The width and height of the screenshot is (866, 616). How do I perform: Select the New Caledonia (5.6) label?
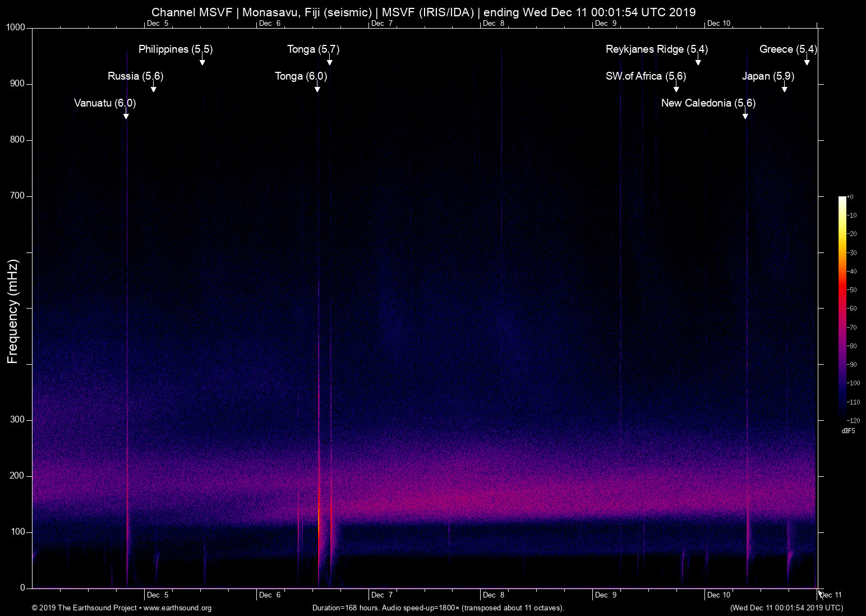[x=708, y=103]
